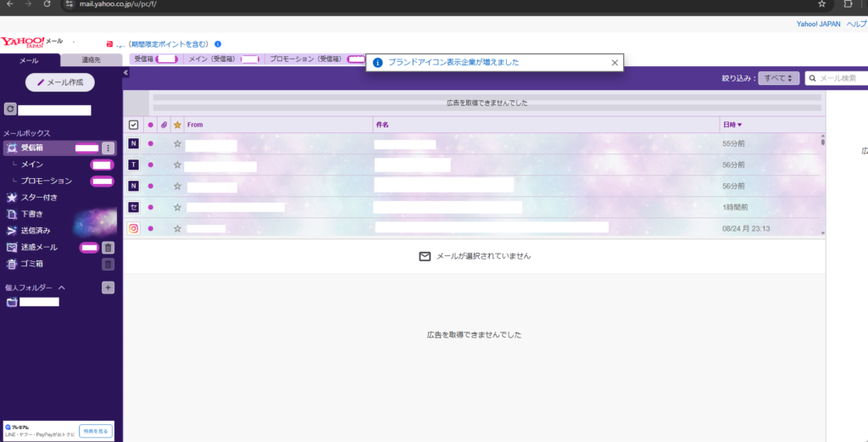Click the T sender icon in first 56分前 row
Screen dimensions: 868x442
[x=133, y=165]
